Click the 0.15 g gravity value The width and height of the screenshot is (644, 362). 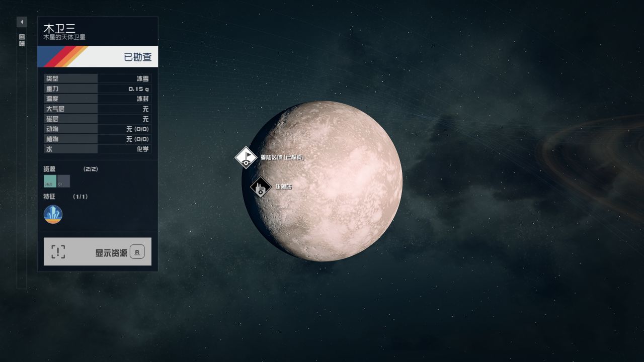pyautogui.click(x=138, y=88)
